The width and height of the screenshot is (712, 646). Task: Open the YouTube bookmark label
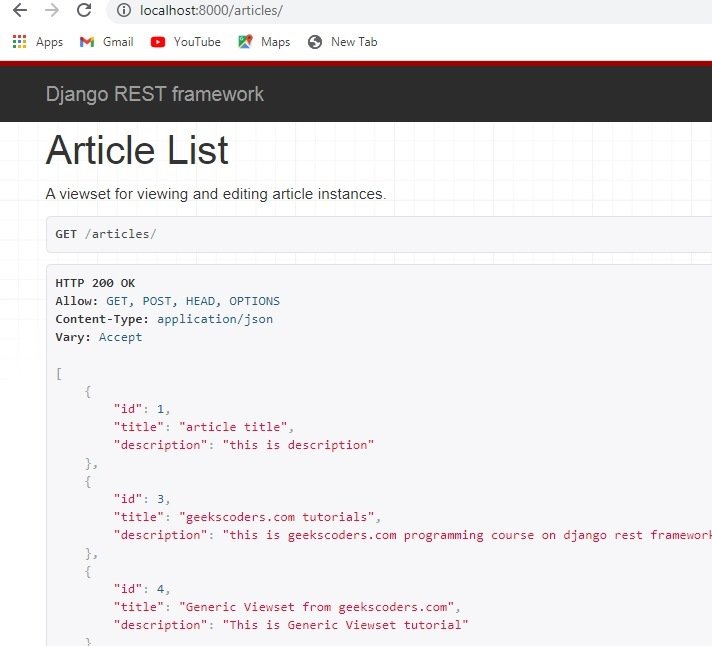tap(197, 42)
